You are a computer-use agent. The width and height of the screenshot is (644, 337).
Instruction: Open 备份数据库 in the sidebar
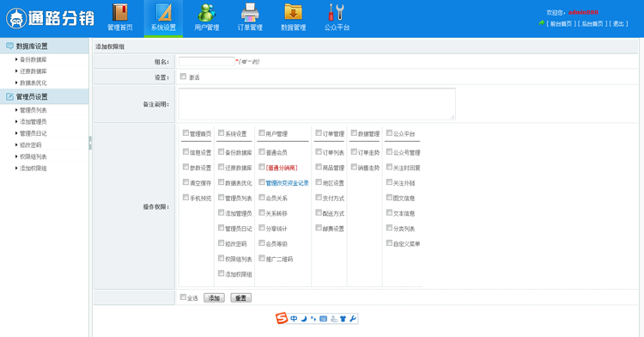tap(33, 59)
